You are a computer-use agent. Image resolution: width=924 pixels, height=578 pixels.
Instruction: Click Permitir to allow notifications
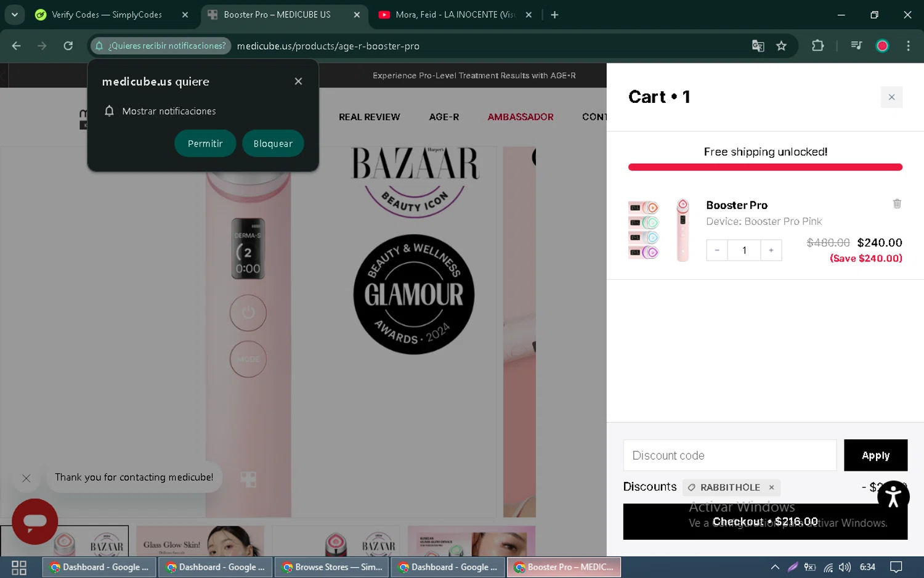[205, 144]
